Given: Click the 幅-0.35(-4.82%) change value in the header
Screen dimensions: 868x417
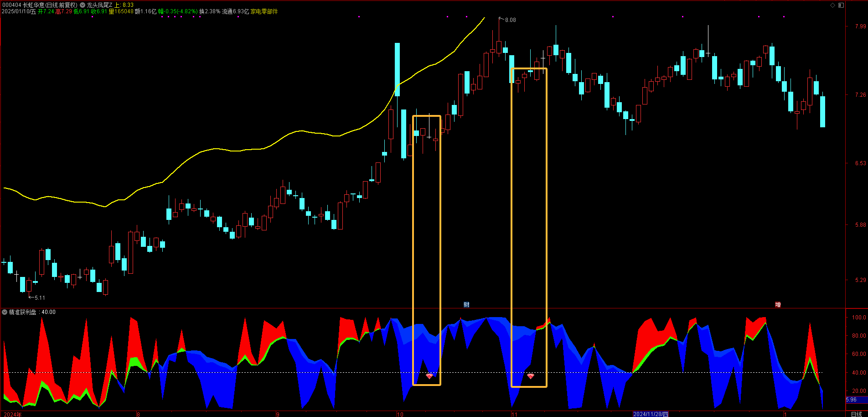Looking at the screenshot, I should point(178,11).
